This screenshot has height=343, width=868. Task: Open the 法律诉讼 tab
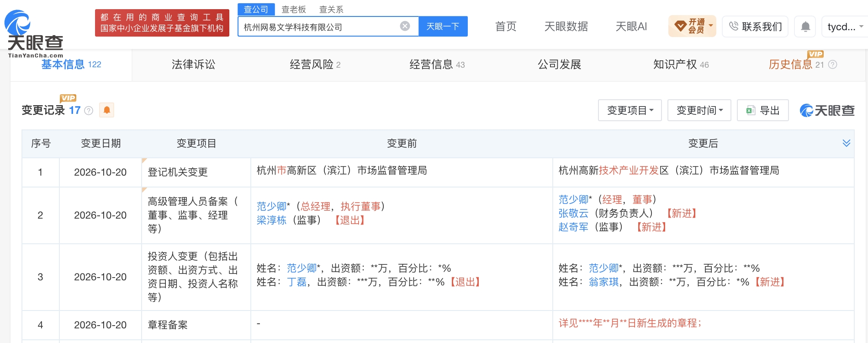(193, 64)
